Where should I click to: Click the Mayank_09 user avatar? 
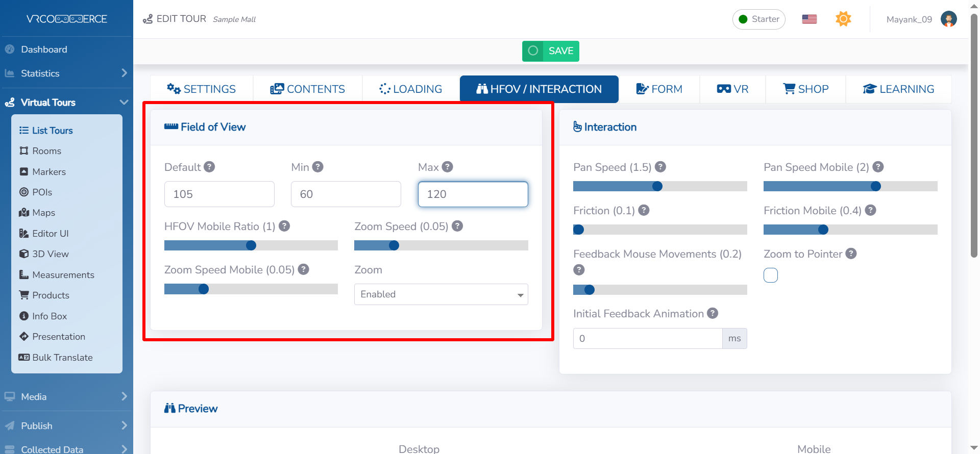click(x=948, y=19)
